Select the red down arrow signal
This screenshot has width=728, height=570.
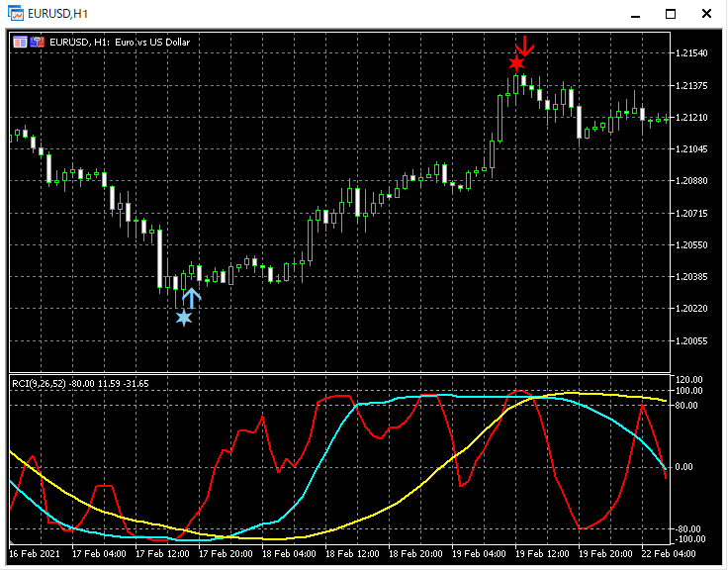coord(525,46)
